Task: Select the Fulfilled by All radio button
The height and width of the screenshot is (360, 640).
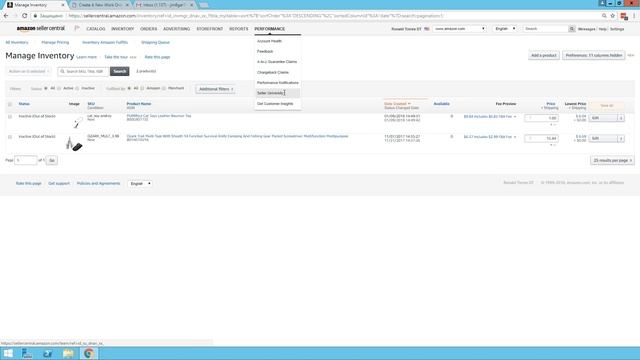Action: tap(129, 89)
